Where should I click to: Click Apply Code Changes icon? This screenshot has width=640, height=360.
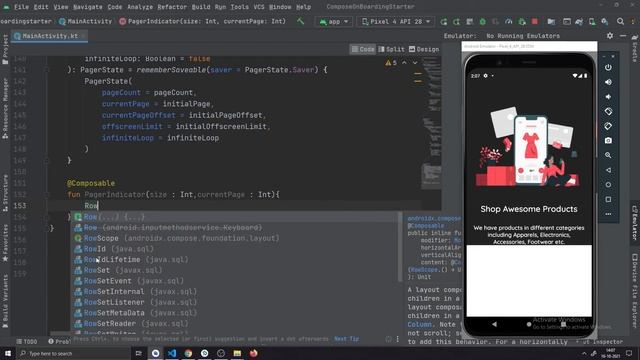click(469, 21)
